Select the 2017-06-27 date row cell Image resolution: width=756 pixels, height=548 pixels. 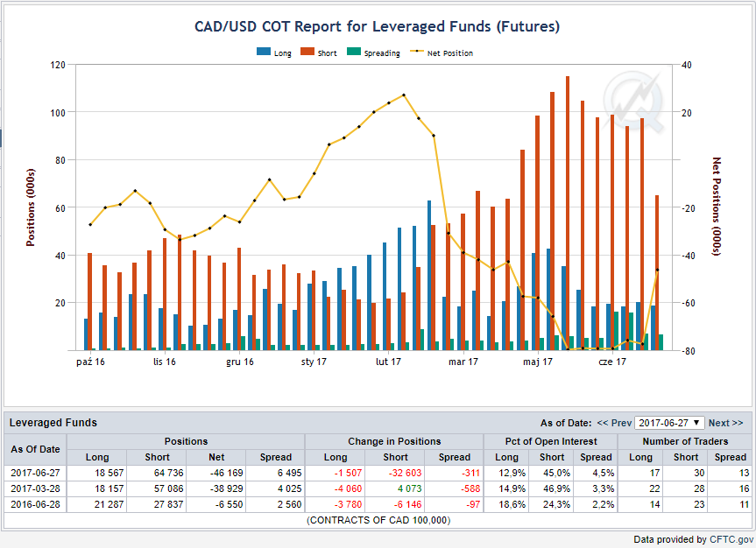click(x=35, y=473)
